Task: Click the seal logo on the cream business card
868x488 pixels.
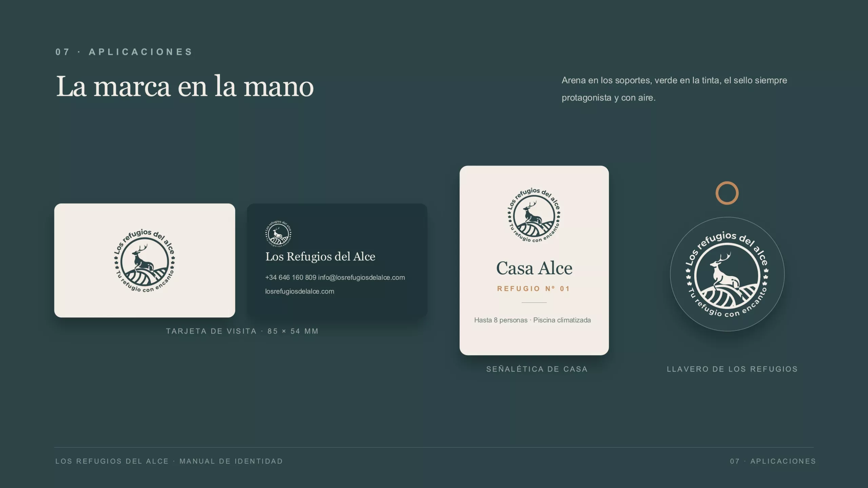Action: point(144,260)
